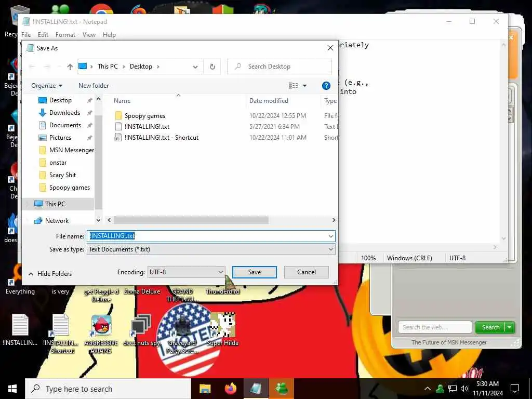Open Pictures in the navigation pane
532x399 pixels.
point(60,137)
